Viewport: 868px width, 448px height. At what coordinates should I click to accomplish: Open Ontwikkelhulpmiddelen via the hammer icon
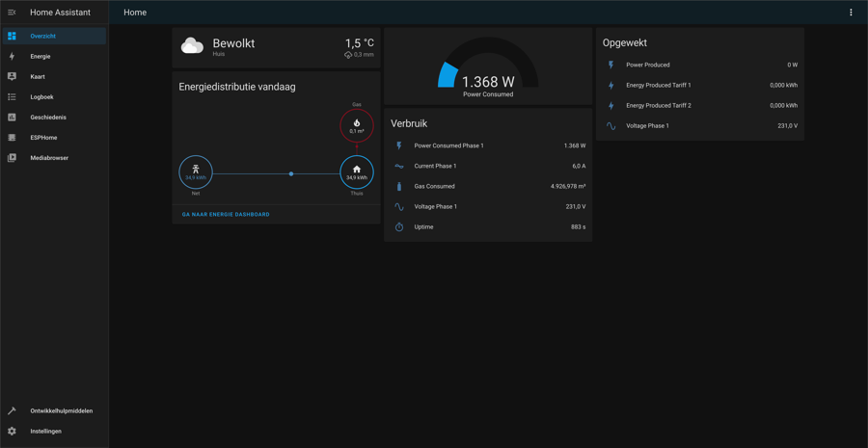[12, 410]
